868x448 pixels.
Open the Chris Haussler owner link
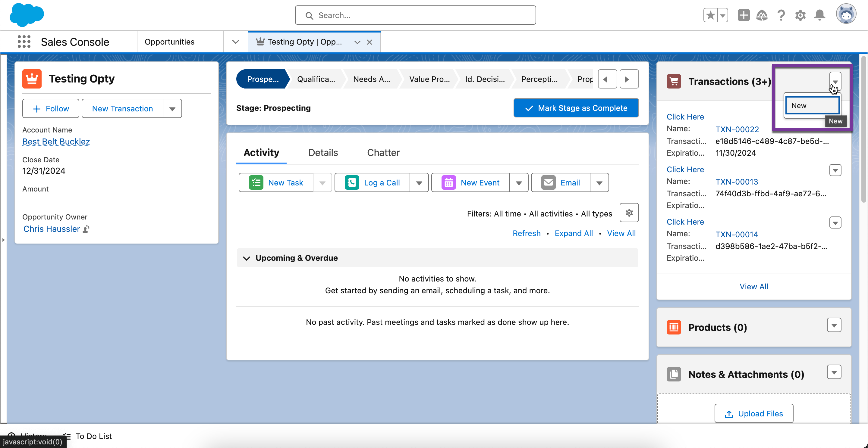(x=52, y=229)
